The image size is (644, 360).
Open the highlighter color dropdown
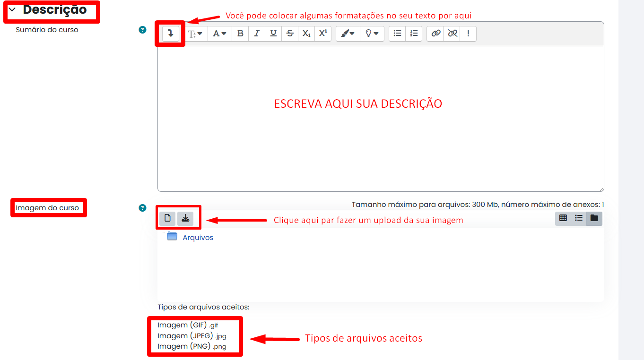348,33
